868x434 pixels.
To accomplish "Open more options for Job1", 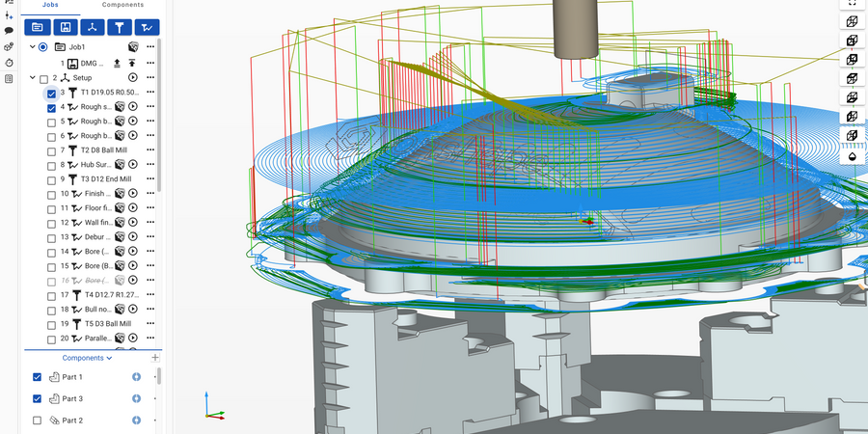I will click(150, 46).
